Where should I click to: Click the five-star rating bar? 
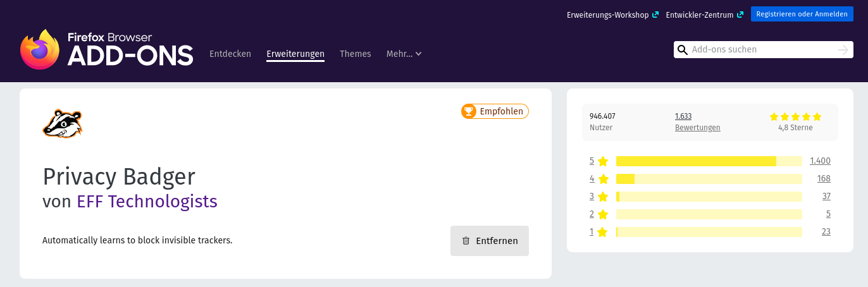(x=709, y=161)
